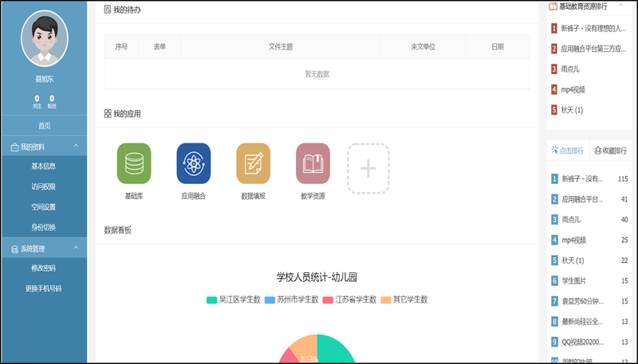Image resolution: width=638 pixels, height=364 pixels.
Task: Open 修改密码 in sidebar
Action: click(44, 268)
